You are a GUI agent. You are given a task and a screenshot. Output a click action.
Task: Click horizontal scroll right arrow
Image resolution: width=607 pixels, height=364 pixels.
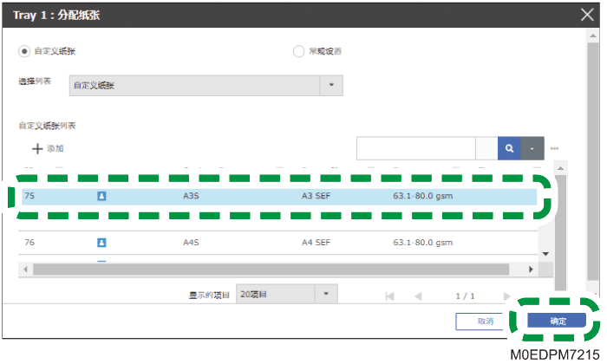coord(531,270)
